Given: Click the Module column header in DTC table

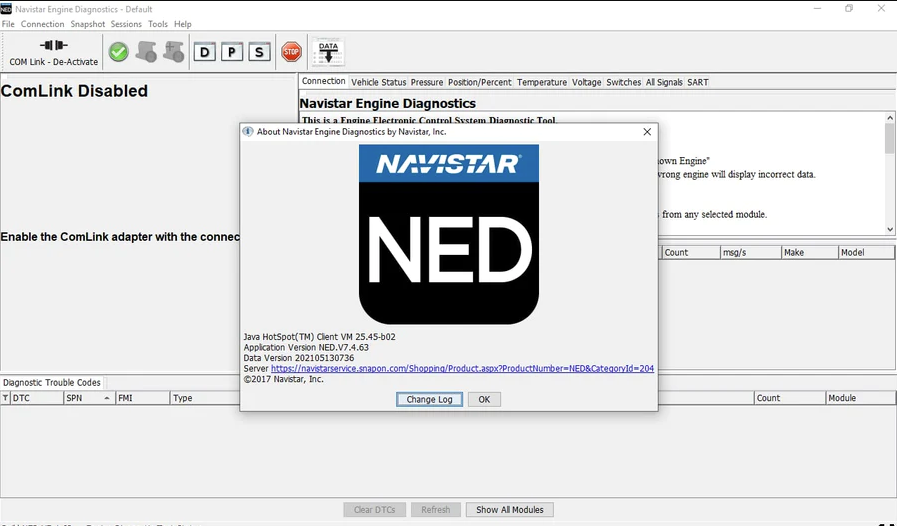Looking at the screenshot, I should (x=861, y=398).
